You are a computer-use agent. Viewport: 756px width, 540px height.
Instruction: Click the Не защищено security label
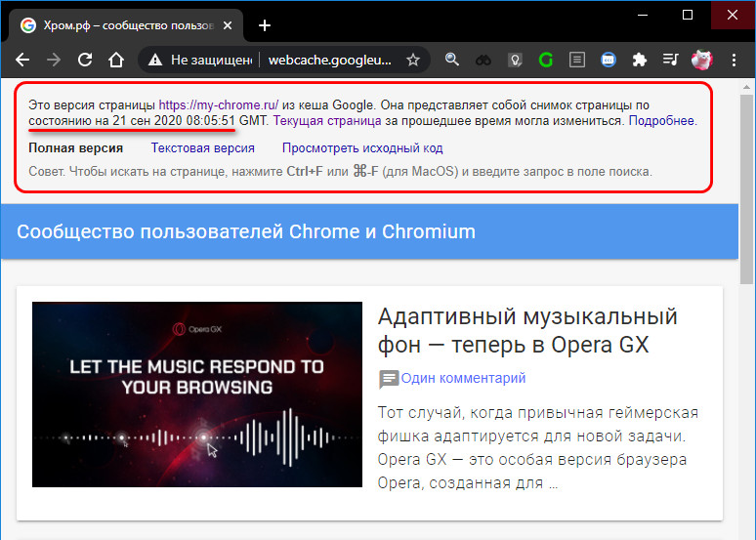[x=211, y=60]
